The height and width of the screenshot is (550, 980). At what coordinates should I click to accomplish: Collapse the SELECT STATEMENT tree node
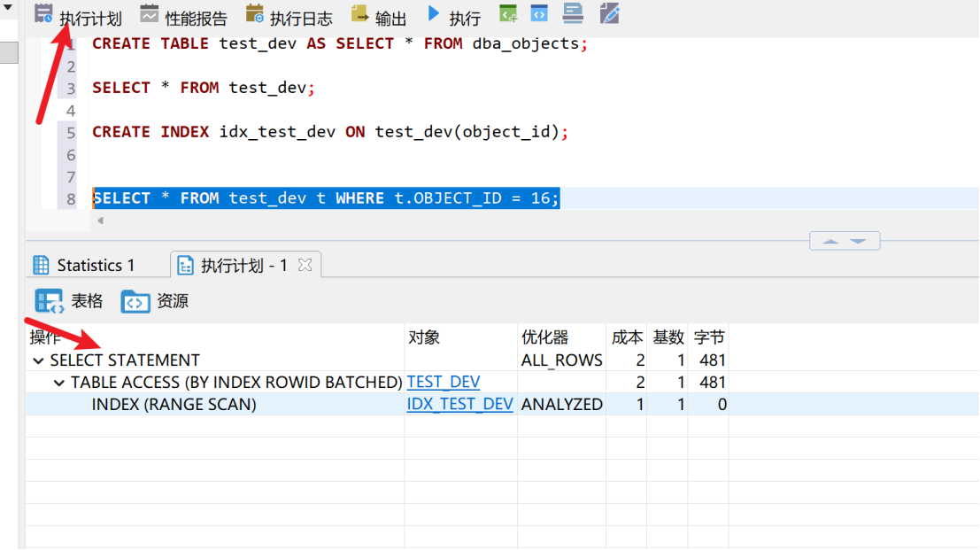click(x=38, y=360)
